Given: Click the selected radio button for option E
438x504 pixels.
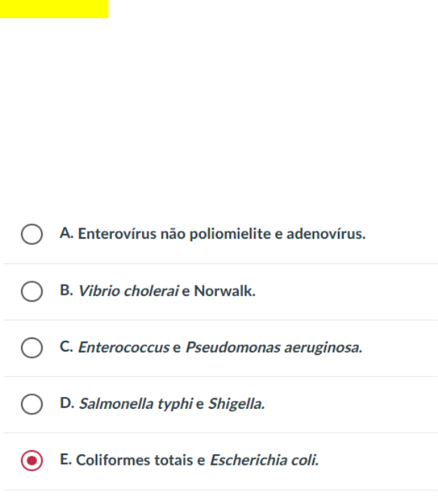Looking at the screenshot, I should (31, 461).
